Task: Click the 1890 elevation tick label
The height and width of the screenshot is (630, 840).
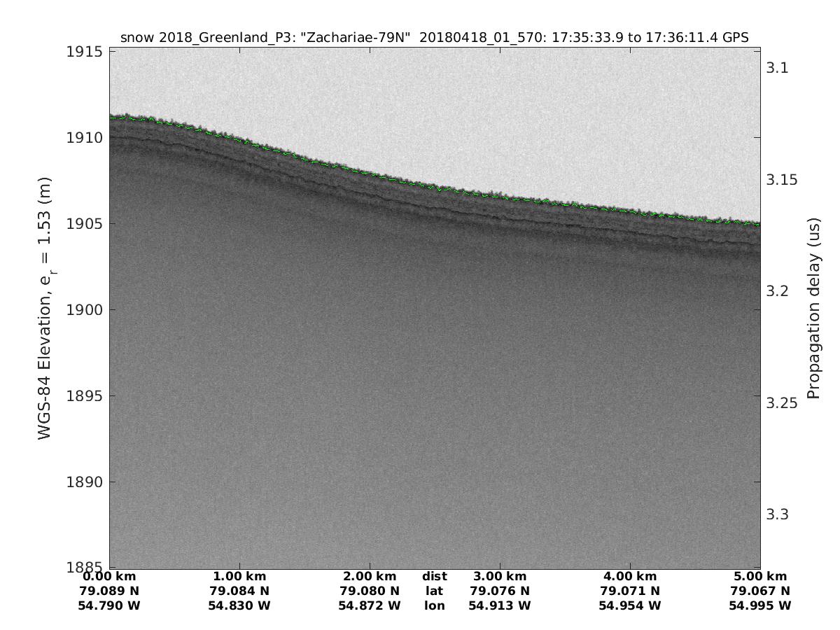Action: click(x=83, y=482)
